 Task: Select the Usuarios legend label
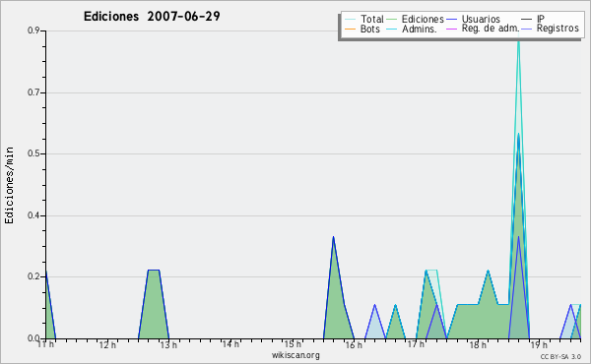click(x=481, y=19)
